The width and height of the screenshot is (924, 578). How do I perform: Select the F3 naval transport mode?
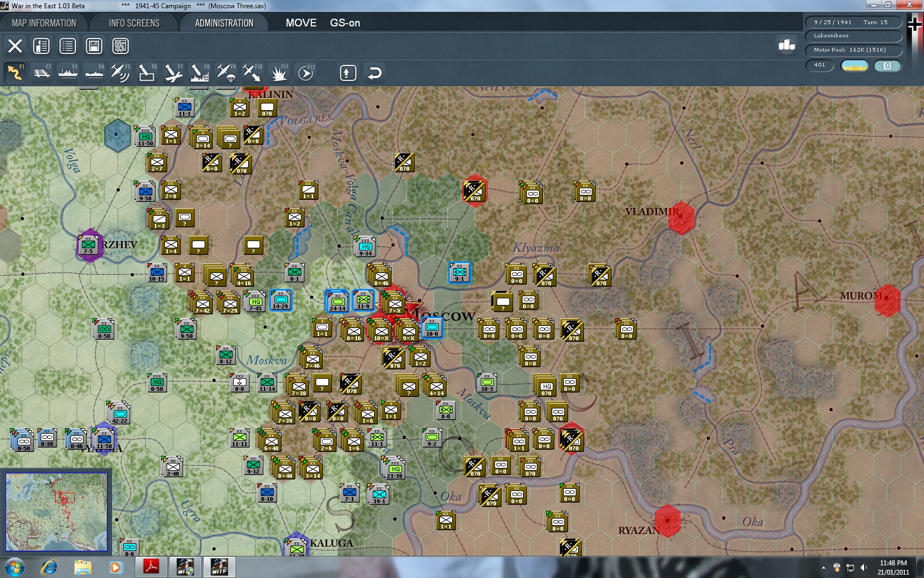(68, 73)
